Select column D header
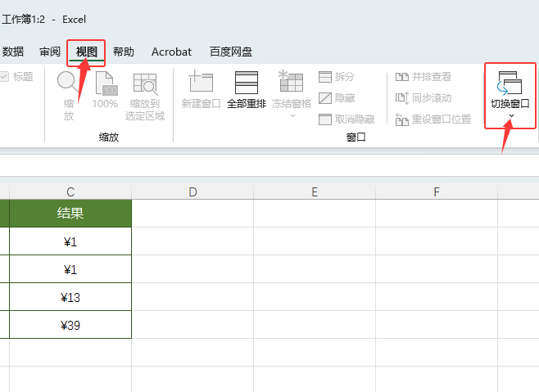Image resolution: width=539 pixels, height=392 pixels. (192, 191)
